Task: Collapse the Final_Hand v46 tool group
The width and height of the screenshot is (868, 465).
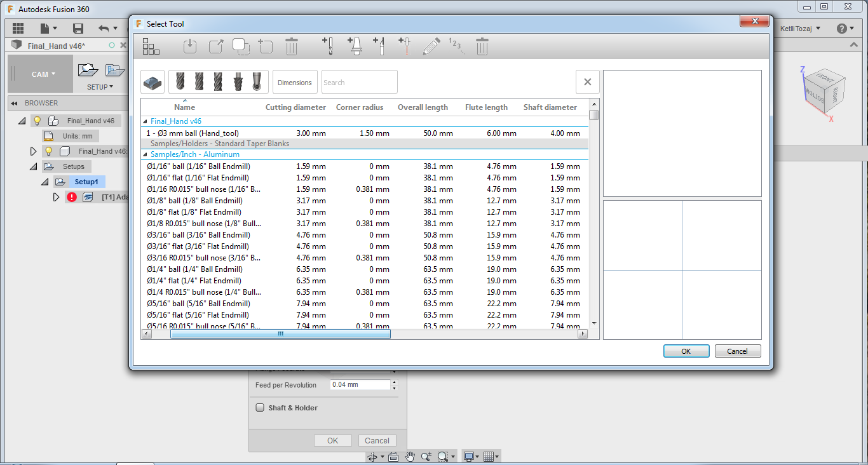Action: pyautogui.click(x=145, y=121)
